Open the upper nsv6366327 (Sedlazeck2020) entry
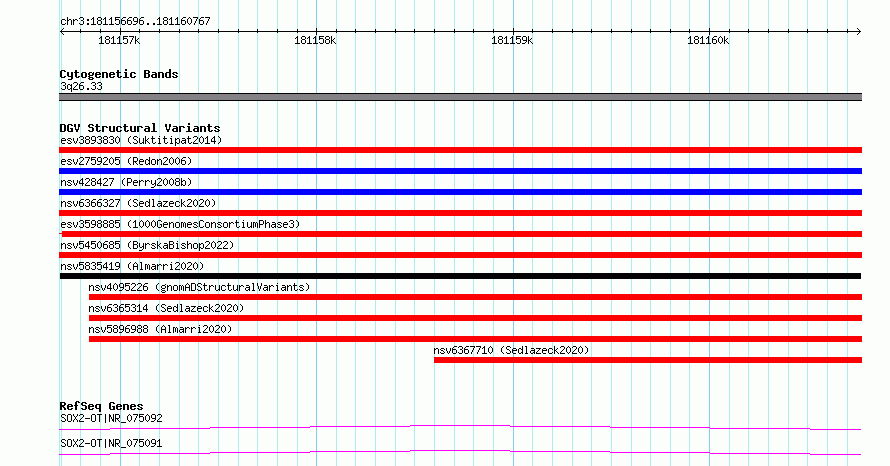Viewport: 890px width, 466px height. pyautogui.click(x=138, y=203)
